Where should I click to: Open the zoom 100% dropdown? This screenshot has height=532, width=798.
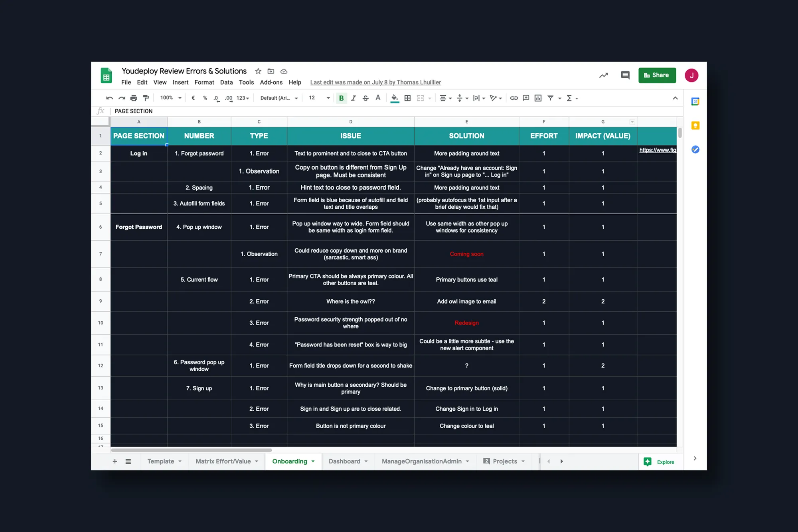171,98
